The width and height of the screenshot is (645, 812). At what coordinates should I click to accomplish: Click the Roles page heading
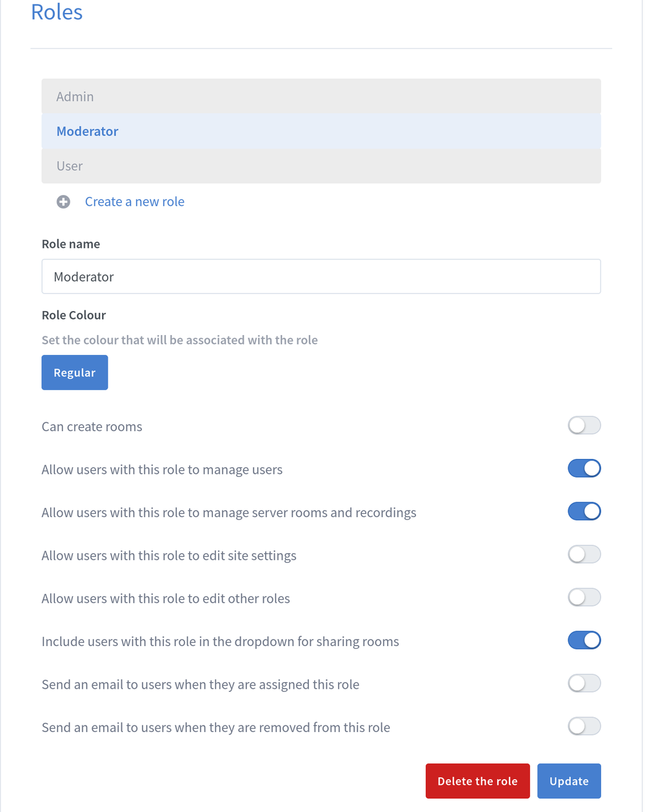pos(57,12)
